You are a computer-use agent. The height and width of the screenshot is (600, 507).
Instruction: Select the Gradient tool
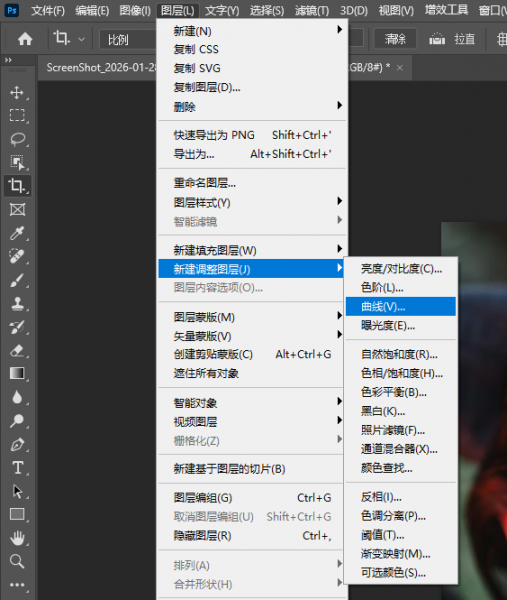click(17, 373)
